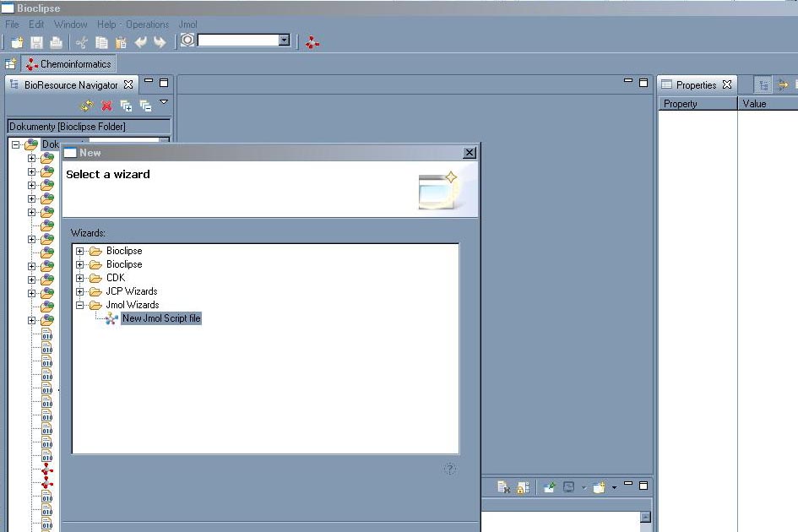Expand the JCP Wizards folder
This screenshot has height=532, width=798.
pos(80,291)
